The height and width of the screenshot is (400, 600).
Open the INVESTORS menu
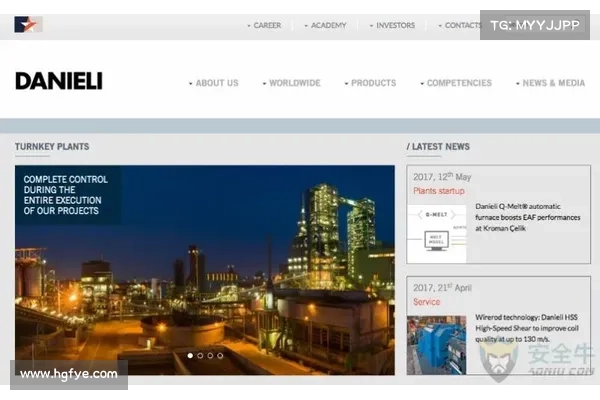(392, 25)
